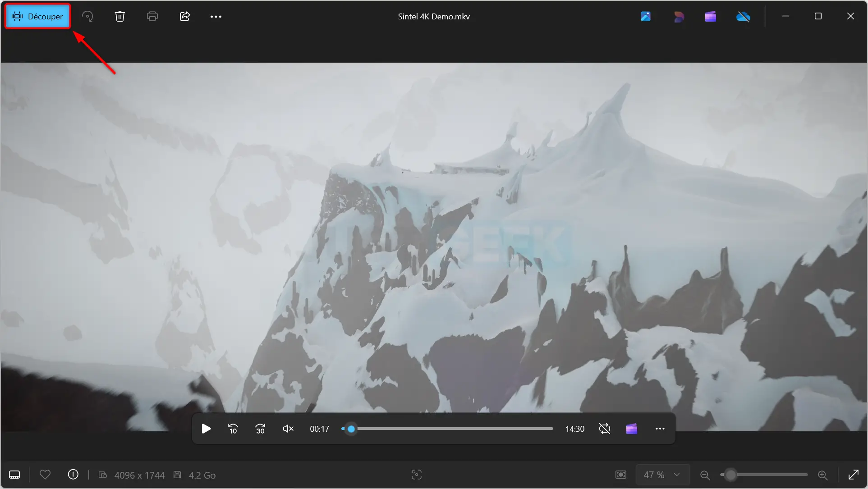Minimize the video player window
The height and width of the screenshot is (489, 868).
pyautogui.click(x=785, y=16)
